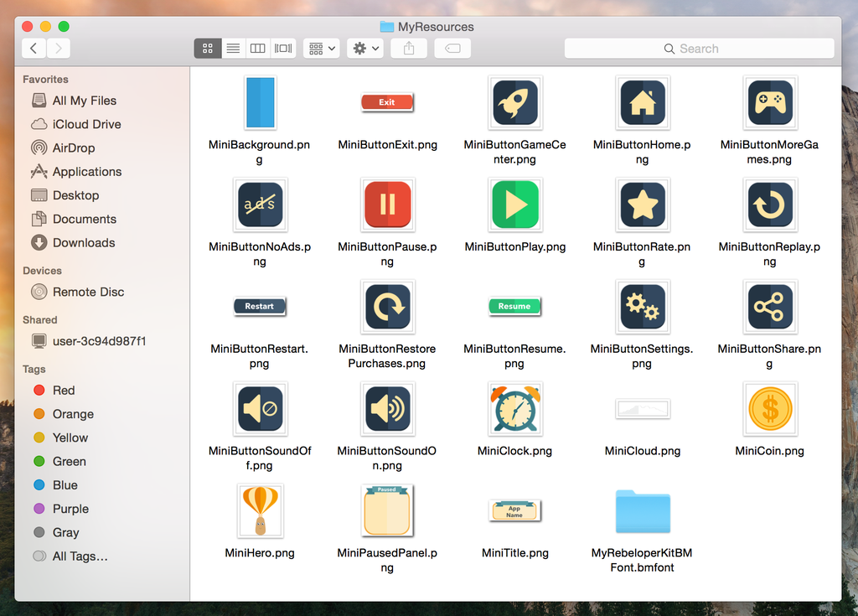The image size is (858, 616).
Task: Select the MiniButtonRestart.png thumbnail
Action: pyautogui.click(x=260, y=306)
